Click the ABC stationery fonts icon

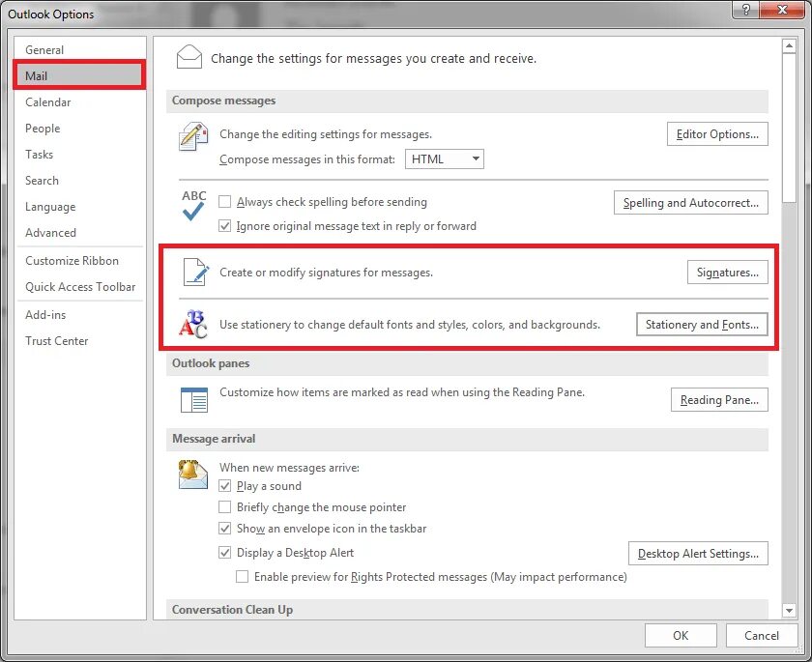tap(193, 324)
